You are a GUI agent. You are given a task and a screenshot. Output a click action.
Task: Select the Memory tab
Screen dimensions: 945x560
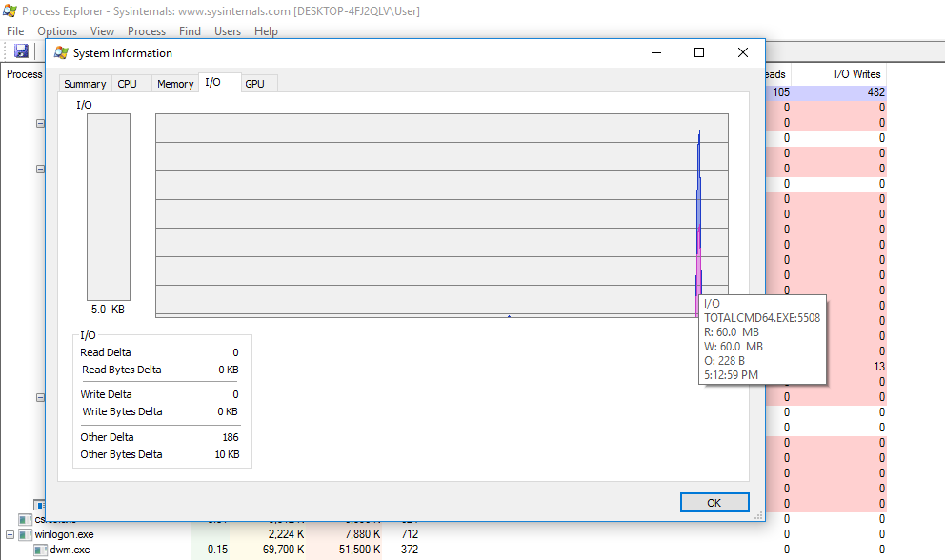(175, 84)
